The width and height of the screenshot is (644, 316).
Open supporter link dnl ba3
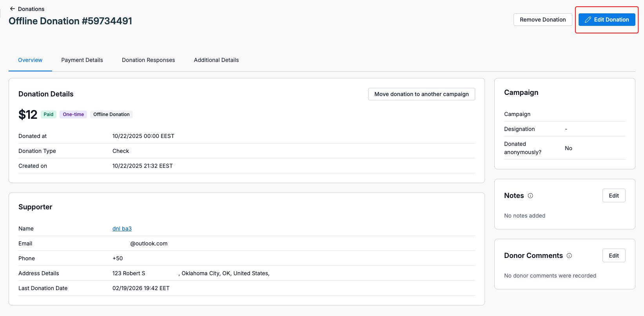click(122, 229)
